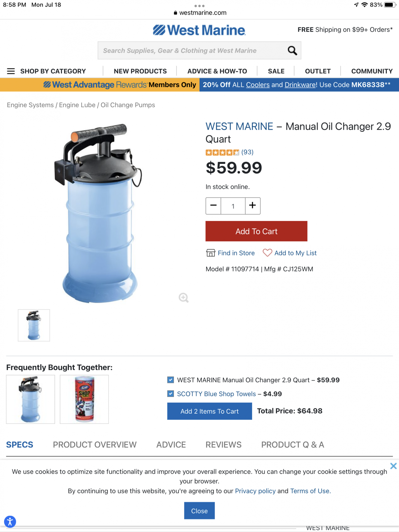Click the red Add To Cart button
Image resolution: width=399 pixels, height=532 pixels.
pos(256,231)
